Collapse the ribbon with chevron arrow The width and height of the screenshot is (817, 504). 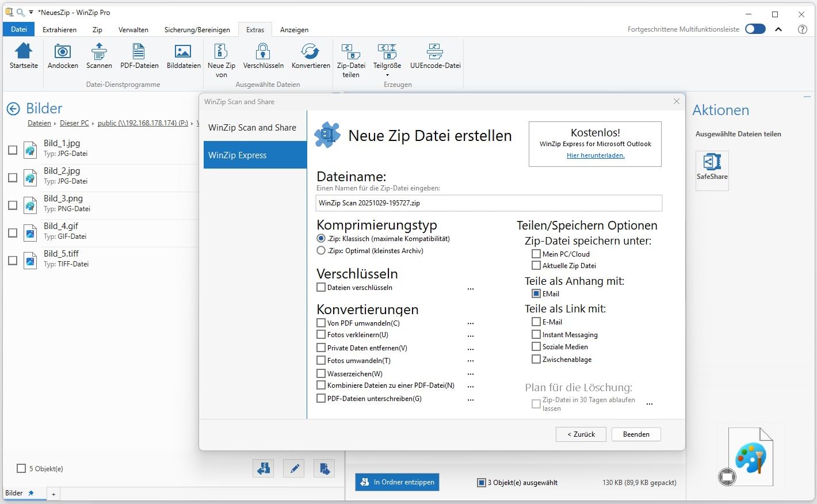[x=778, y=29]
